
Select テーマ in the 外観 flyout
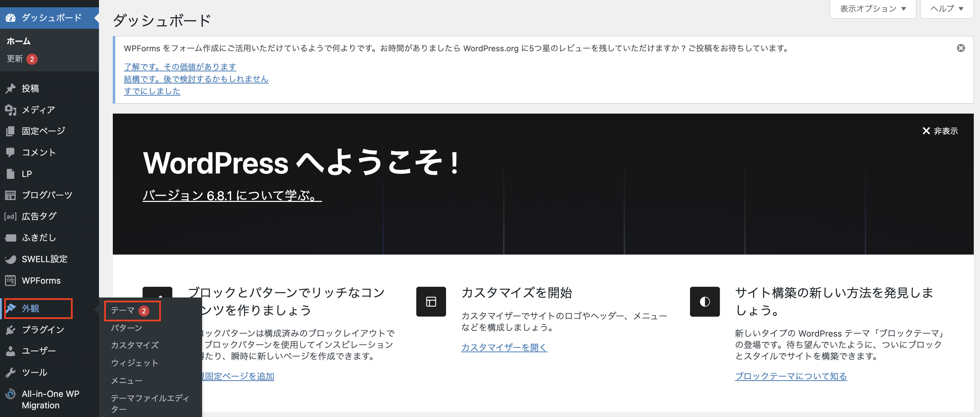(x=130, y=311)
